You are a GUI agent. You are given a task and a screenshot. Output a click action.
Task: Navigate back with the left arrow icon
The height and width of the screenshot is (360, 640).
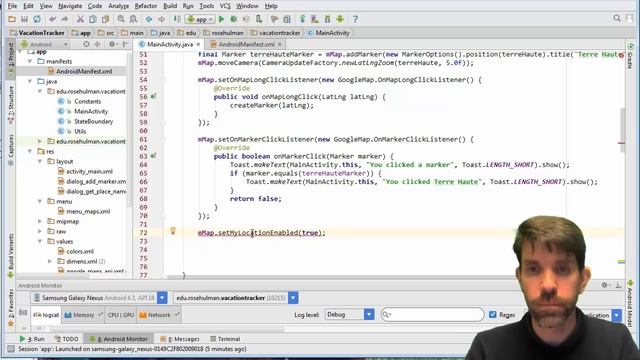click(149, 19)
